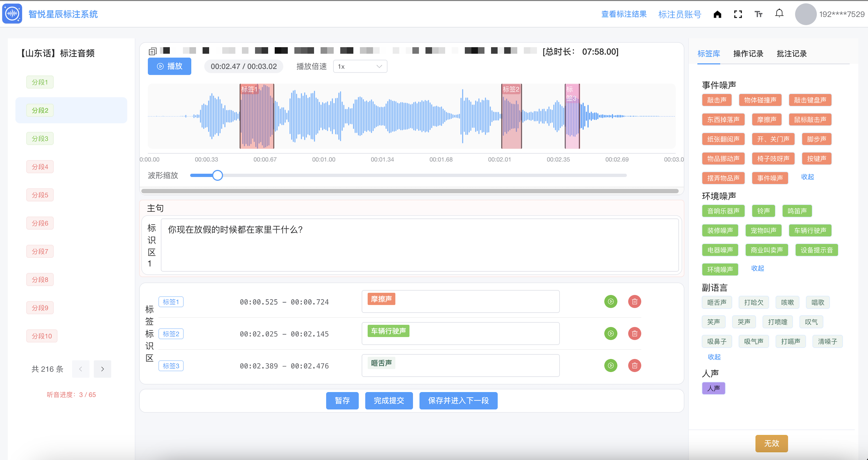This screenshot has width=868, height=460.
Task: Open the font size icon
Action: click(x=759, y=14)
